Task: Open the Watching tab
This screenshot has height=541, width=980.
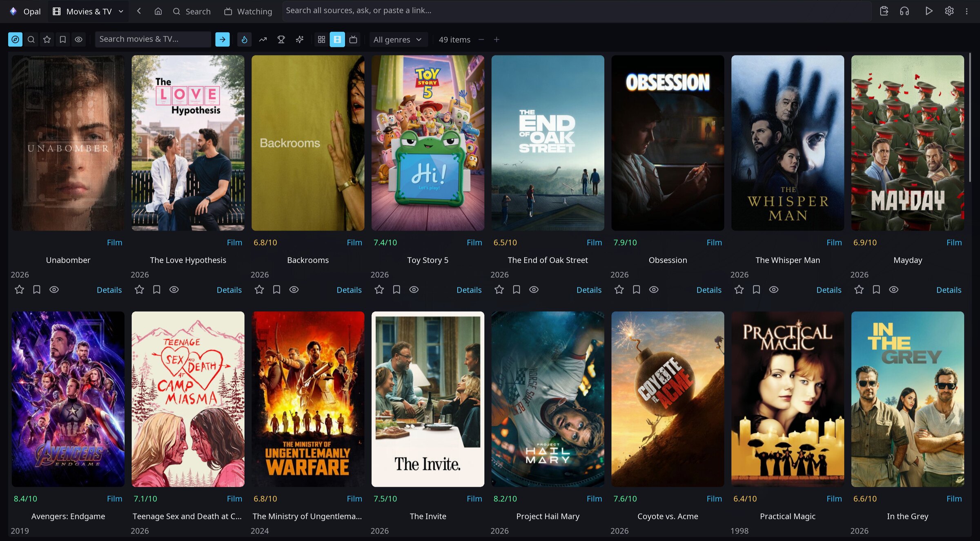Action: (248, 11)
